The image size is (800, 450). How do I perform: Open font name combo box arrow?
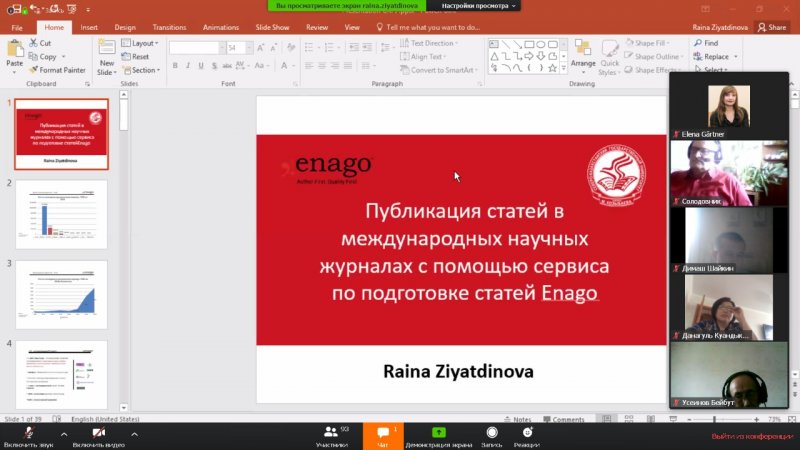coord(222,48)
